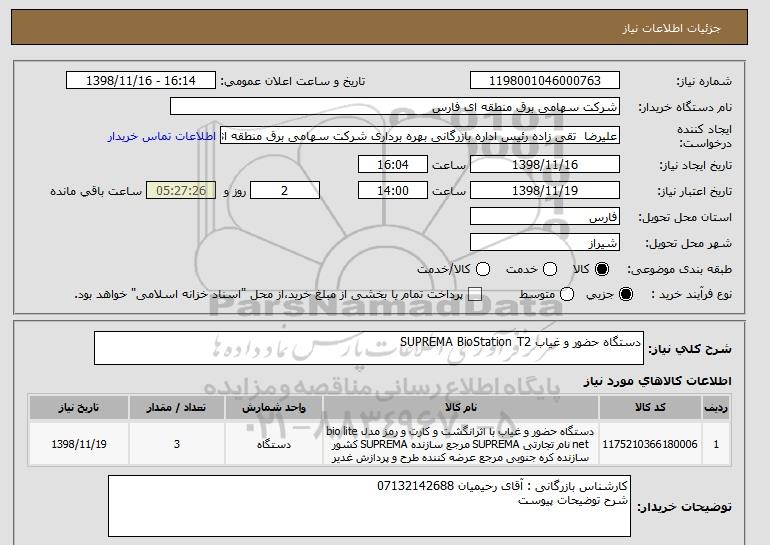Image resolution: width=770 pixels, height=545 pixels.
Task: Click the طبقه بندی موضوعی label
Action: pos(679,269)
